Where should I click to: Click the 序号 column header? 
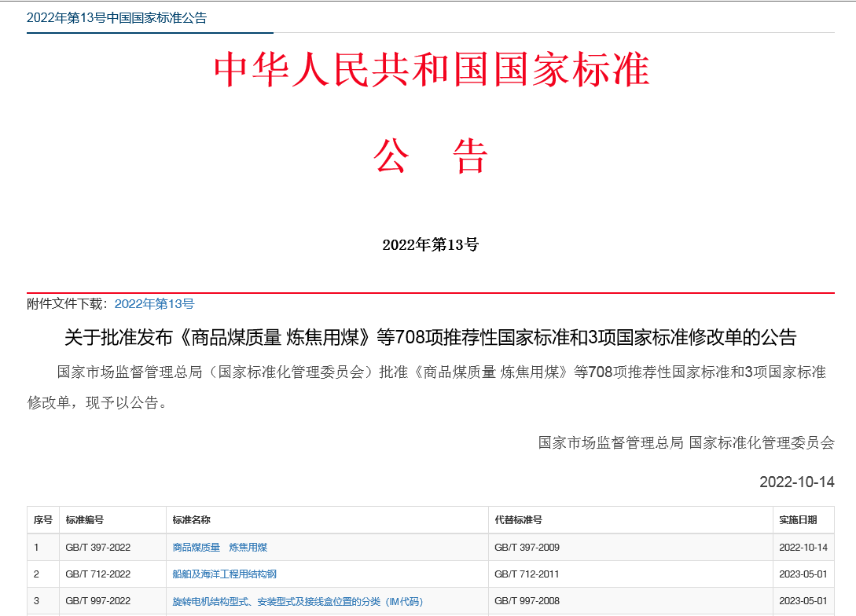(x=42, y=520)
